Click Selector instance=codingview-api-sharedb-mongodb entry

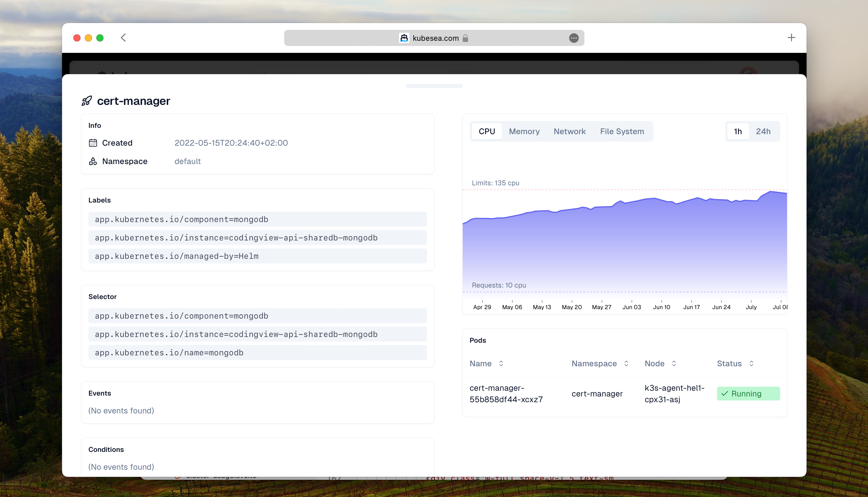point(257,334)
